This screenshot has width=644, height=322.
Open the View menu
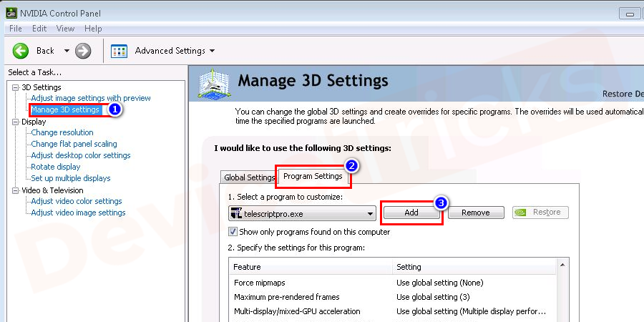click(x=65, y=29)
